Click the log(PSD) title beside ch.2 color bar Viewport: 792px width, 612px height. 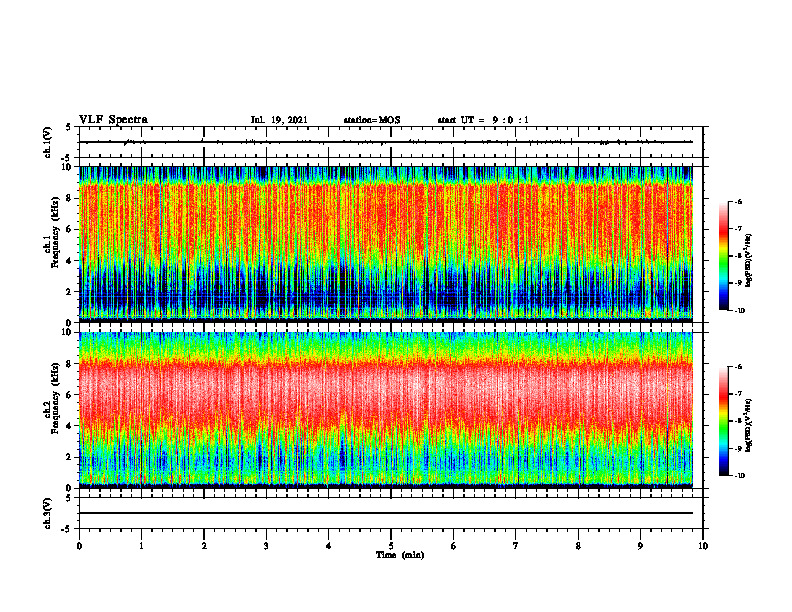(x=749, y=425)
